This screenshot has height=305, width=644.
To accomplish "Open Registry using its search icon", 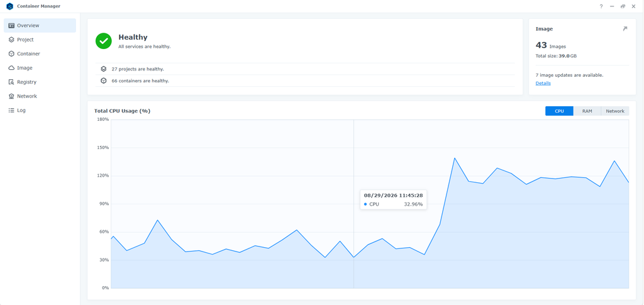I will coord(11,82).
